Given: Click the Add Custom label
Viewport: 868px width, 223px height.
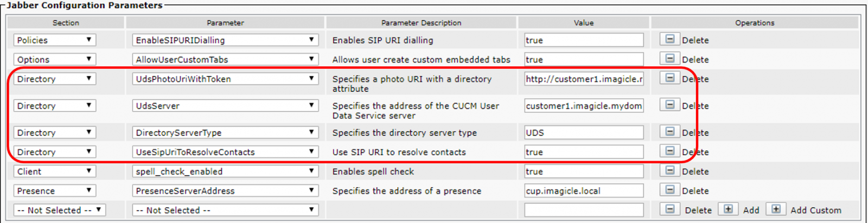Looking at the screenshot, I should click(815, 211).
